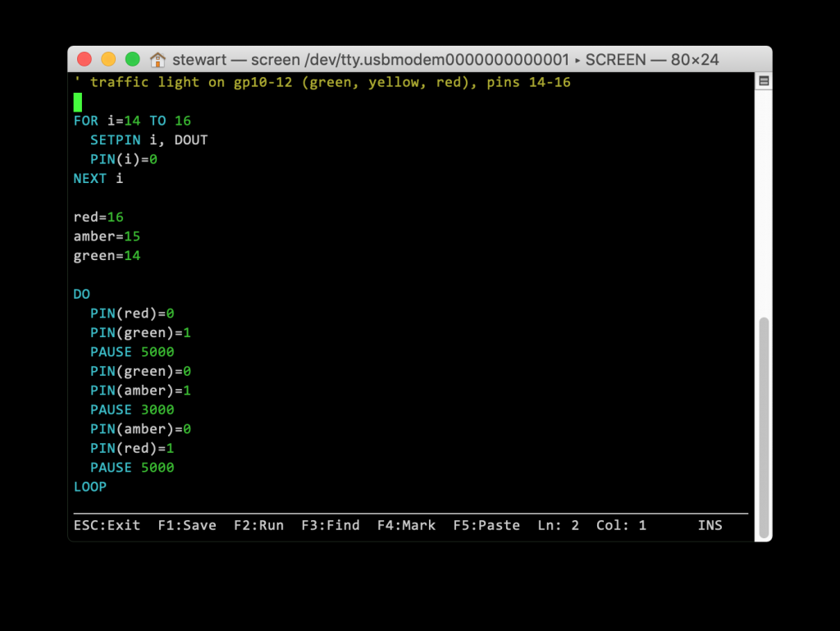Click the F5:Paste shortcut label
This screenshot has width=840, height=631.
pyautogui.click(x=486, y=525)
